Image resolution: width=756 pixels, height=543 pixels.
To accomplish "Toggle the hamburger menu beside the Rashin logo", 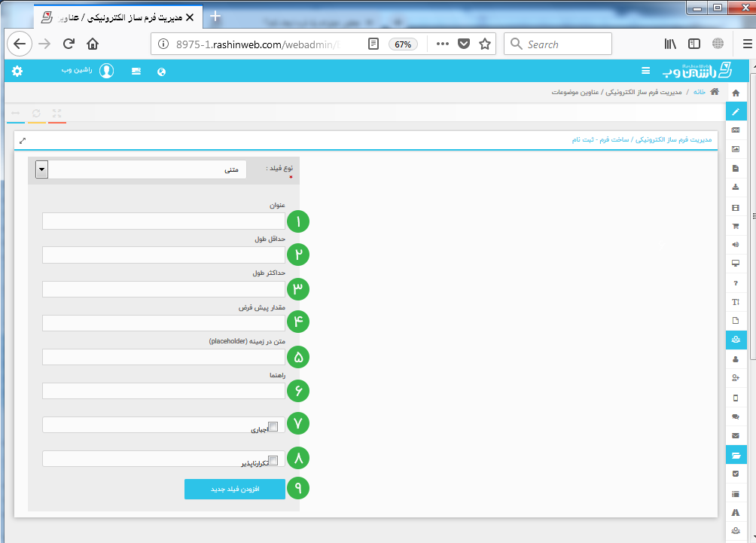I will 645,71.
